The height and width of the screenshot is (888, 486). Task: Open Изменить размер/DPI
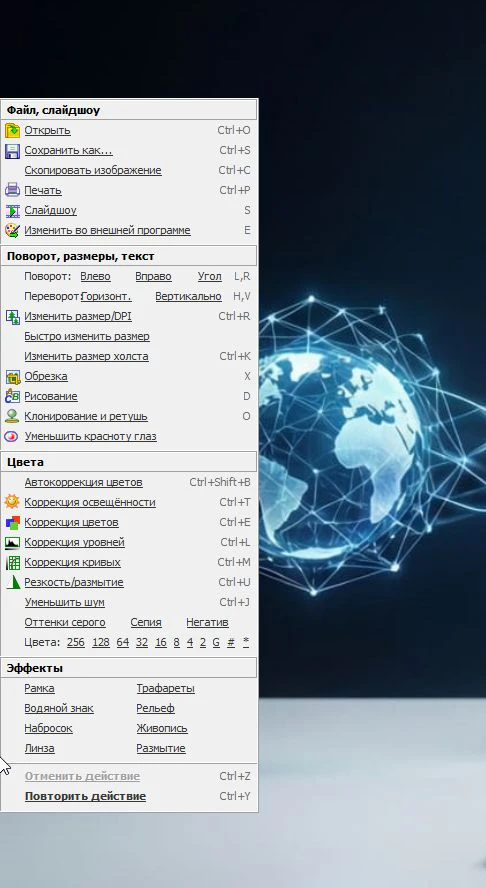(x=78, y=317)
